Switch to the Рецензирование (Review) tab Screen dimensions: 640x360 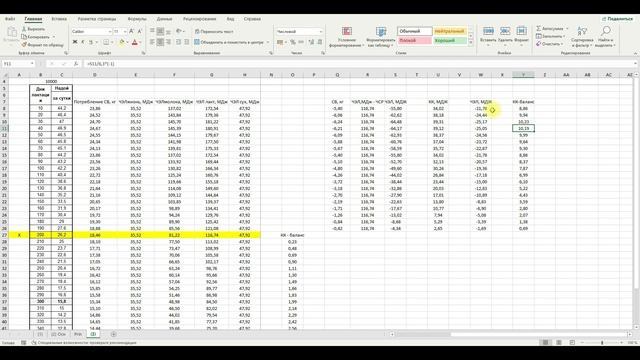(200, 19)
